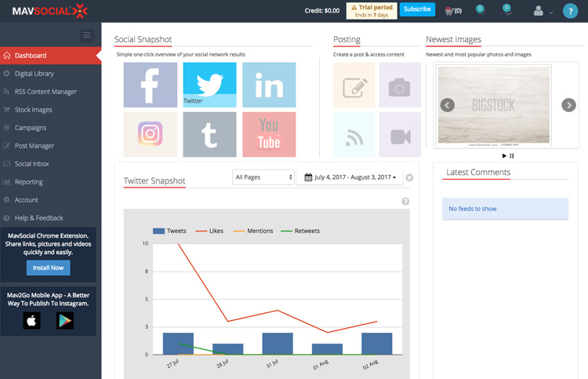The image size is (588, 379).
Task: Open the Instagram snapshot tile
Action: point(151,134)
